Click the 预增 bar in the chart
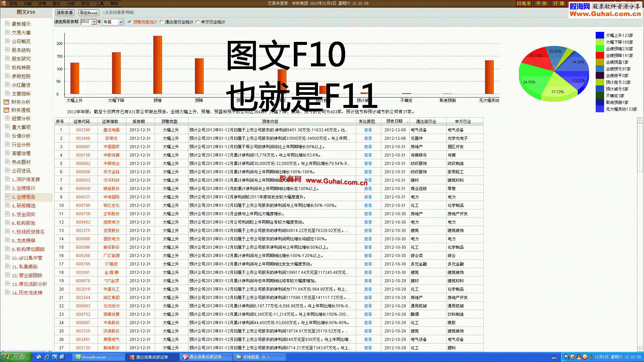The height and width of the screenshot is (362, 644). pos(158,65)
